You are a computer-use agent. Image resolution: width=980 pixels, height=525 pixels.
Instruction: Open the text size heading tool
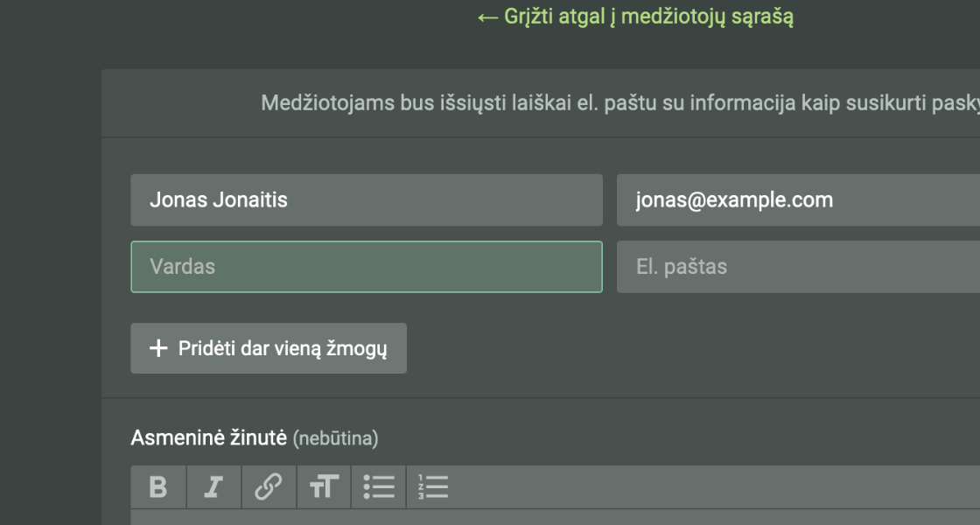(323, 487)
